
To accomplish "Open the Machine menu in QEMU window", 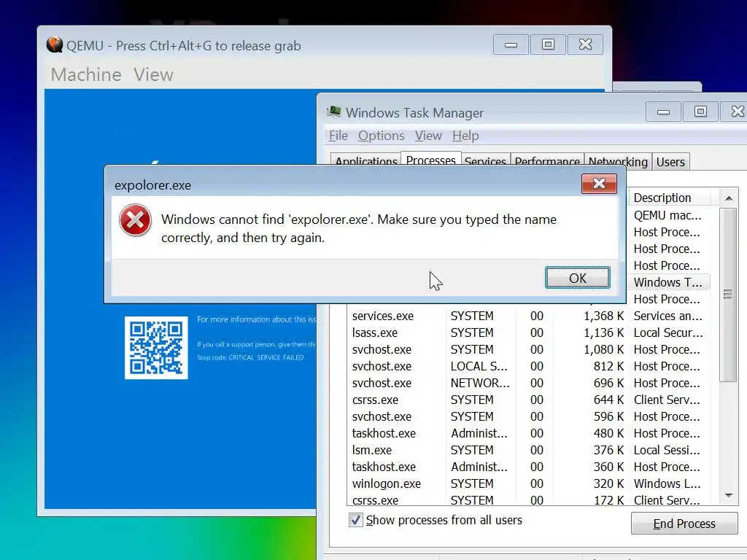I will coord(86,75).
